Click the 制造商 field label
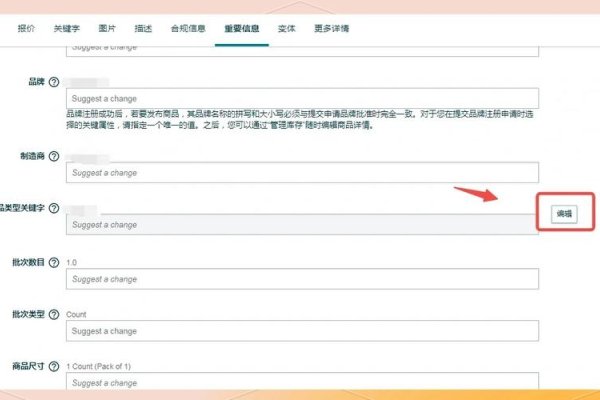The width and height of the screenshot is (600, 400). click(x=33, y=156)
